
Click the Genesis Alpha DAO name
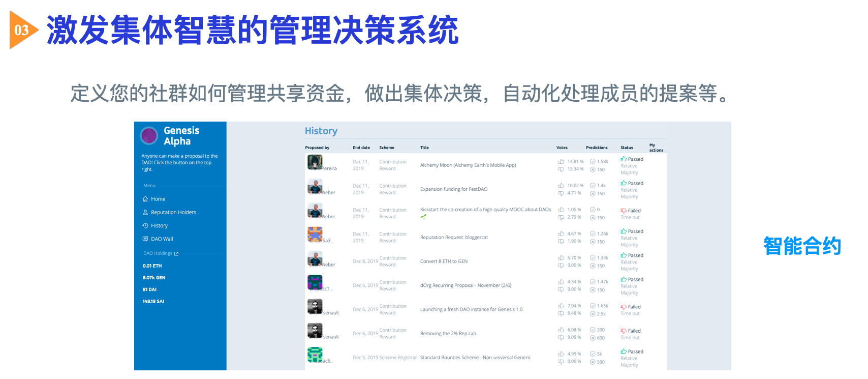pos(181,136)
